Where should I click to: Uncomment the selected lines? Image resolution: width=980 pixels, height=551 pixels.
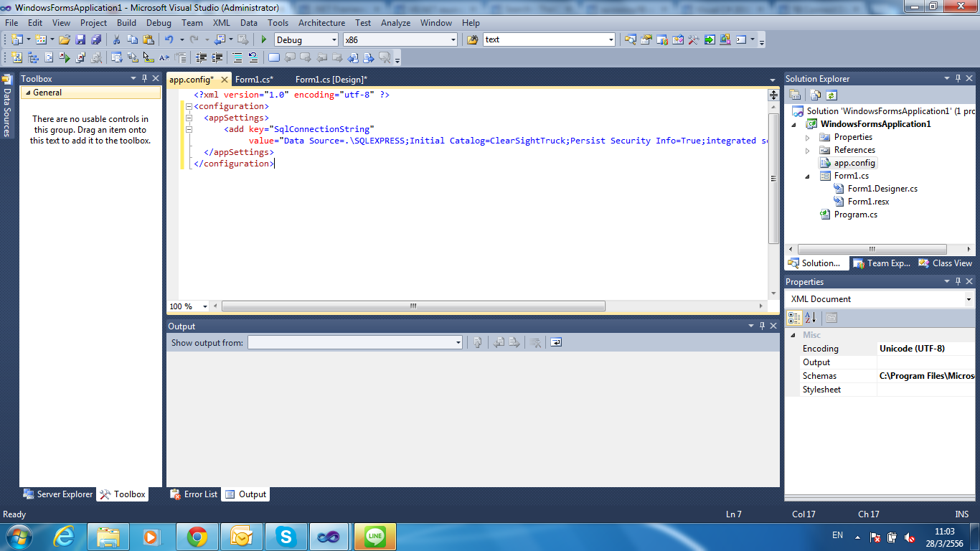[x=253, y=57]
